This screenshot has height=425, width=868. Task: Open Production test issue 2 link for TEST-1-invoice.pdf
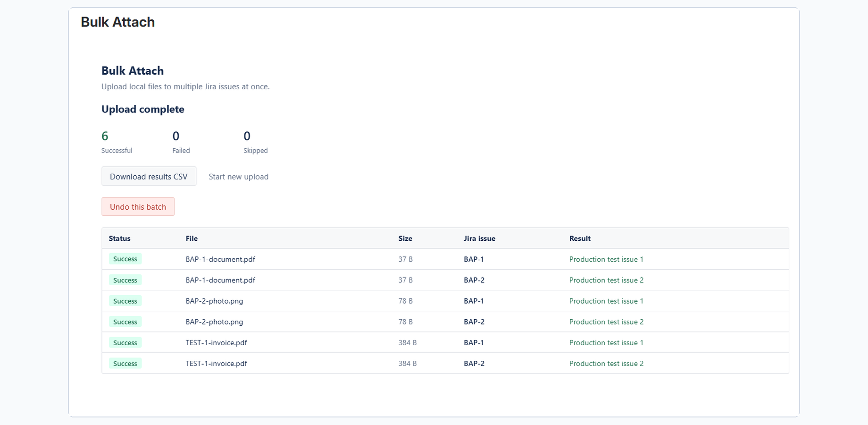[x=606, y=363]
